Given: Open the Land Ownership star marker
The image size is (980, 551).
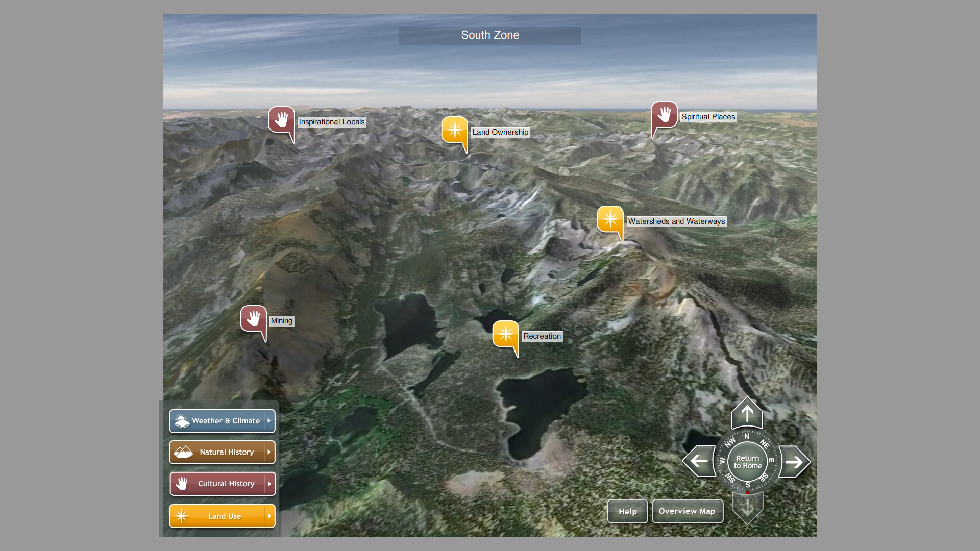Looking at the screenshot, I should (454, 131).
